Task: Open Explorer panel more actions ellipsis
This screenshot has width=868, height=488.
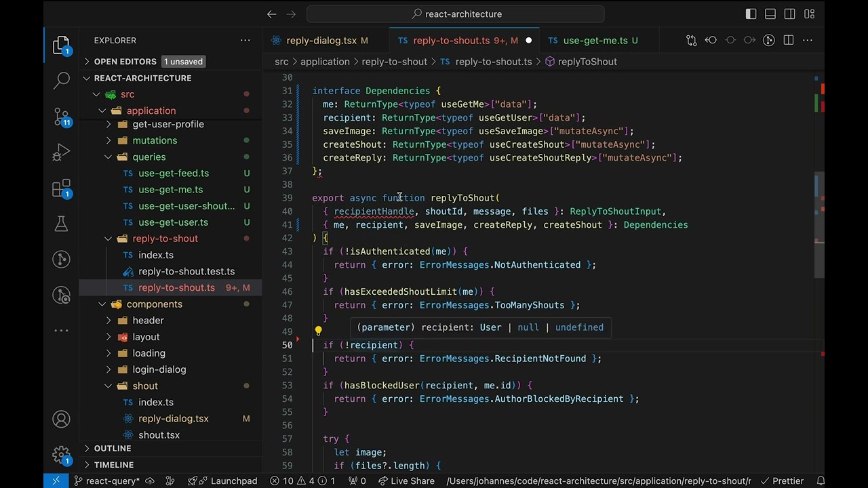Action: [x=245, y=41]
